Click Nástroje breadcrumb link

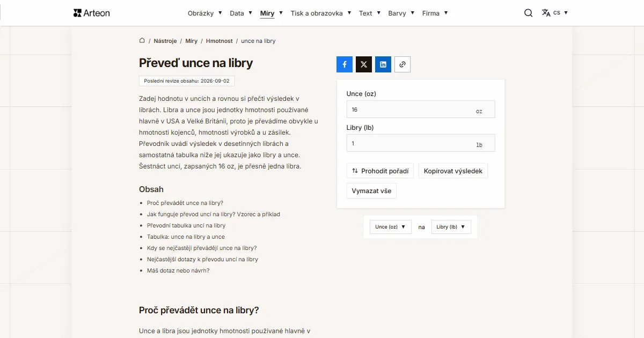click(x=165, y=41)
